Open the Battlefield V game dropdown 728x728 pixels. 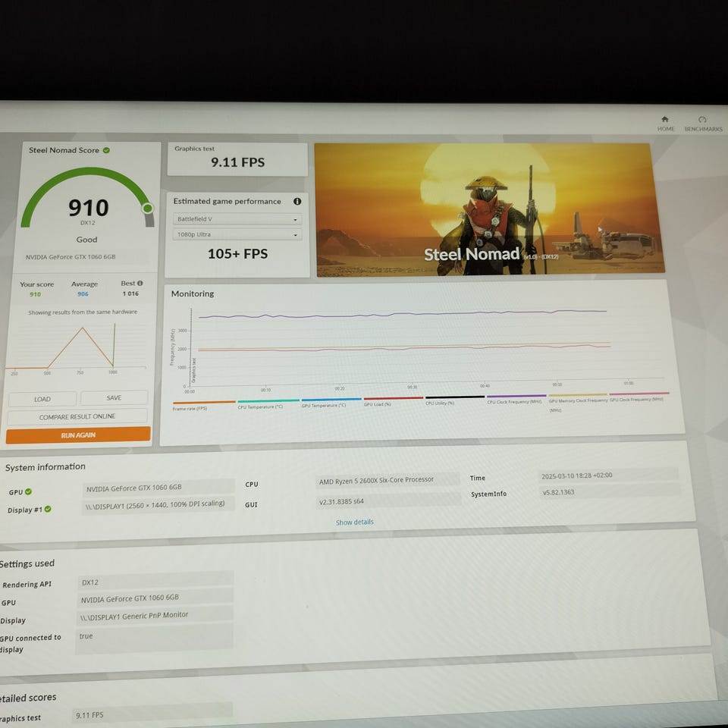coord(237,219)
